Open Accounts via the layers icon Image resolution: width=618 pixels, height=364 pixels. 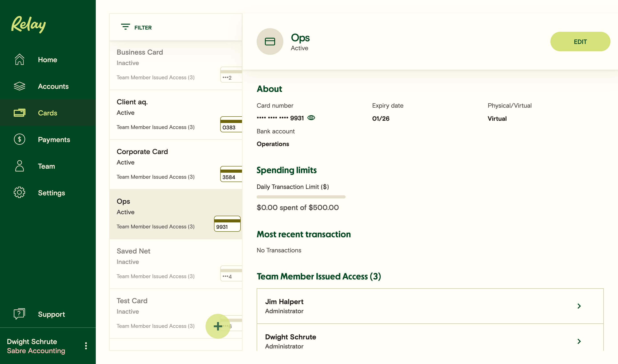(x=19, y=86)
